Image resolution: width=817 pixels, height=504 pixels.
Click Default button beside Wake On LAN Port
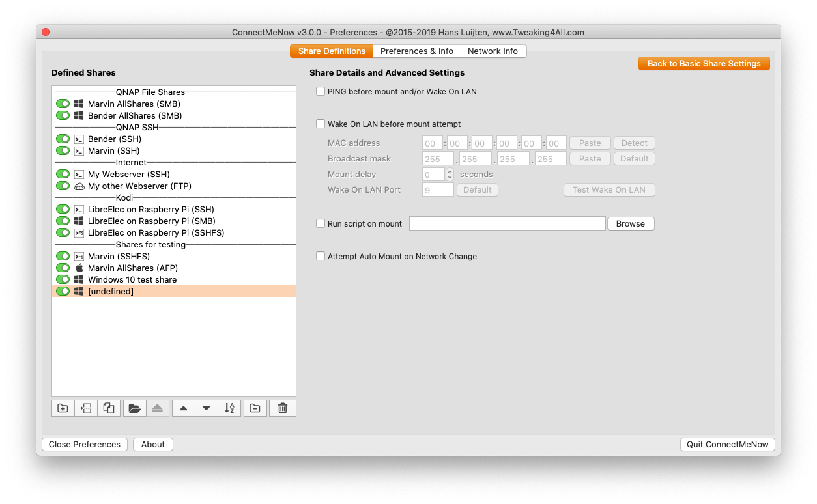click(478, 189)
